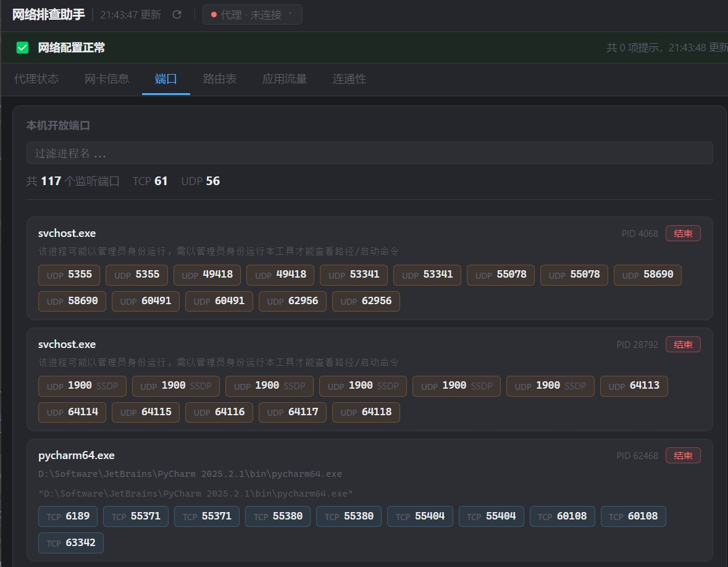The height and width of the screenshot is (567, 728).
Task: Open the 代理 · 未连接 status dropdown
Action: 252,15
